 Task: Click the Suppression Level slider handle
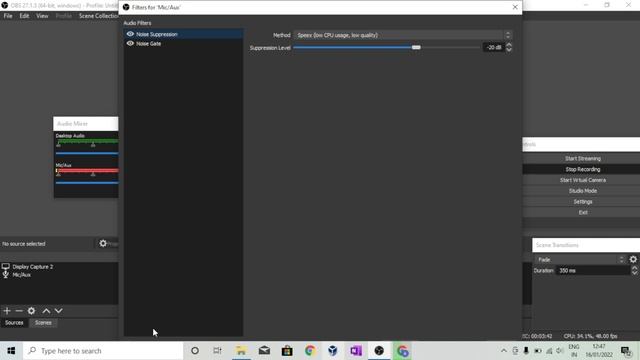coord(416,47)
